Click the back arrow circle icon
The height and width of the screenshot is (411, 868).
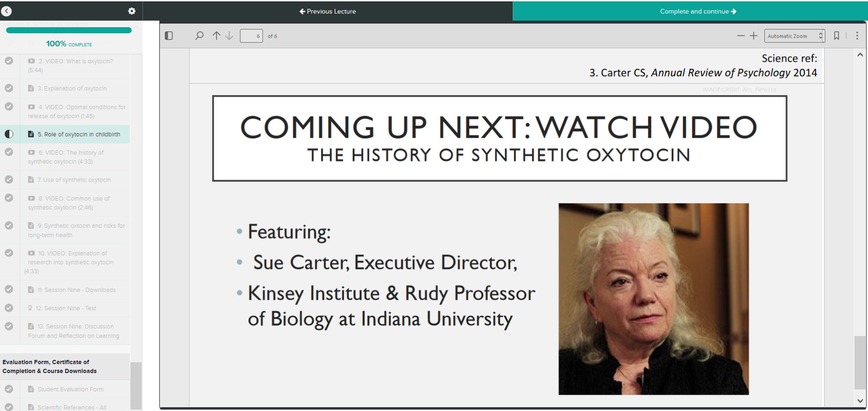(7, 11)
